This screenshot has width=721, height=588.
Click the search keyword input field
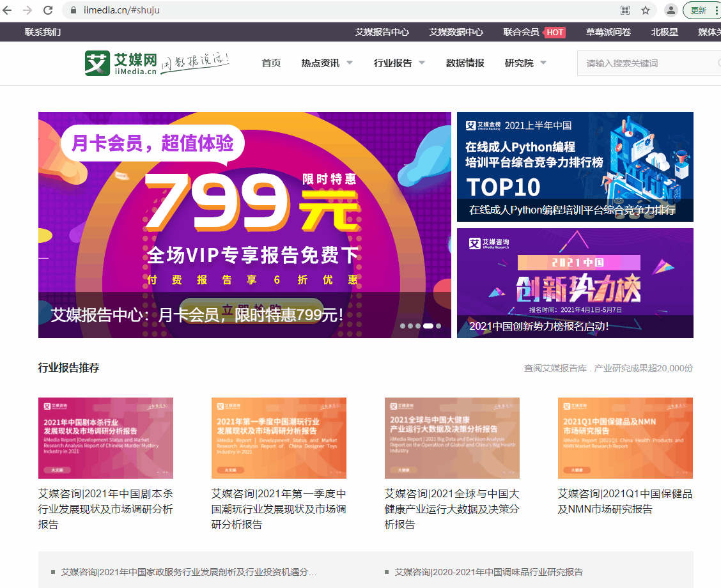tap(648, 63)
